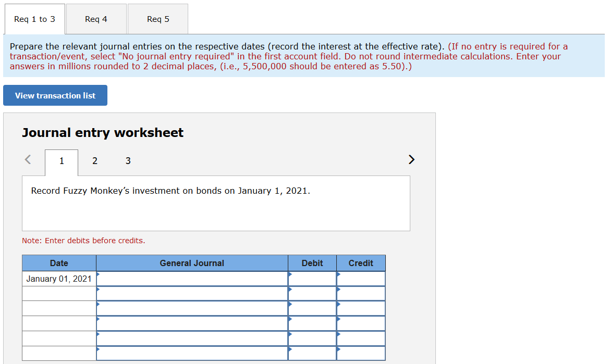Switch to the Req 4 tab
The image size is (610, 364).
[96, 19]
